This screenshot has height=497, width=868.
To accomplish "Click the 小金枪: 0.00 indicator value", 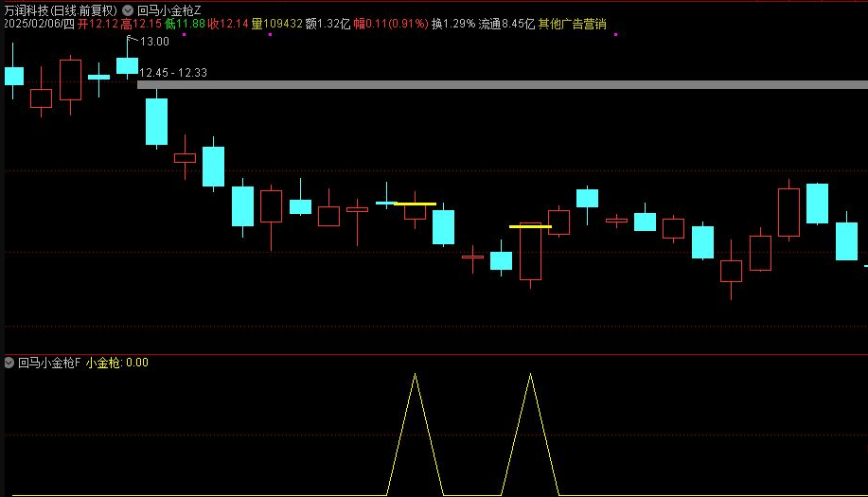I will coord(116,363).
